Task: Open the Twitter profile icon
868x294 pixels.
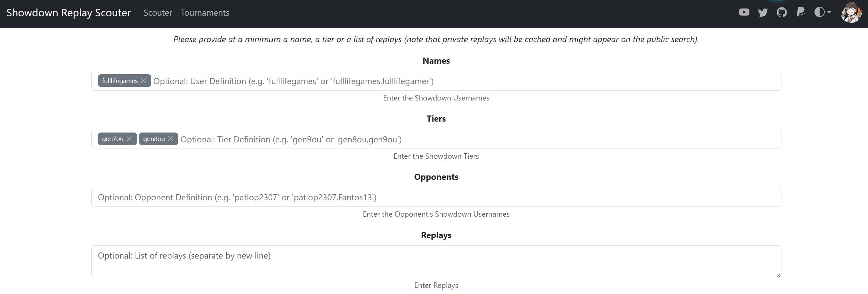Action: click(x=763, y=13)
